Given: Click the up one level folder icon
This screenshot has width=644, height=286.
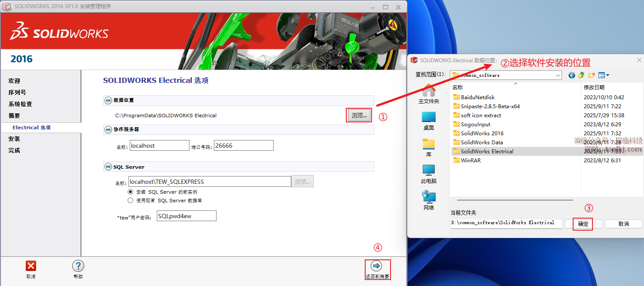Looking at the screenshot, I should point(581,75).
